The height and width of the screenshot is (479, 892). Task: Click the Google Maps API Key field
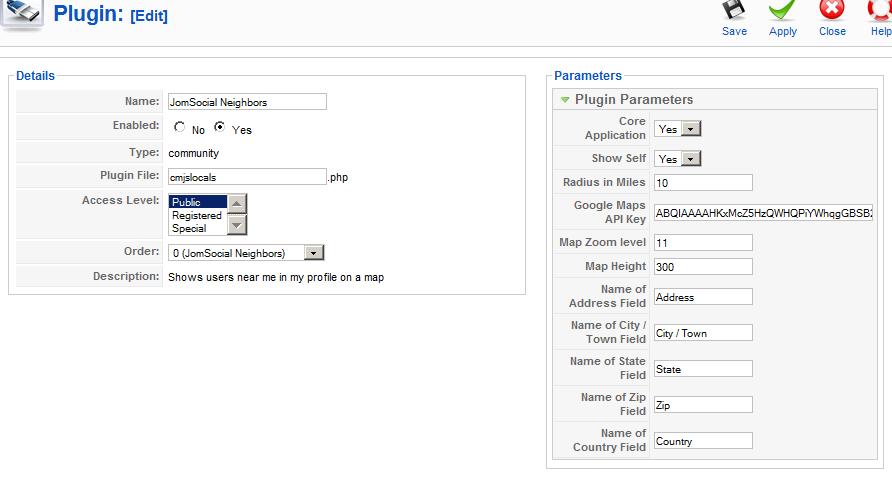(x=763, y=213)
